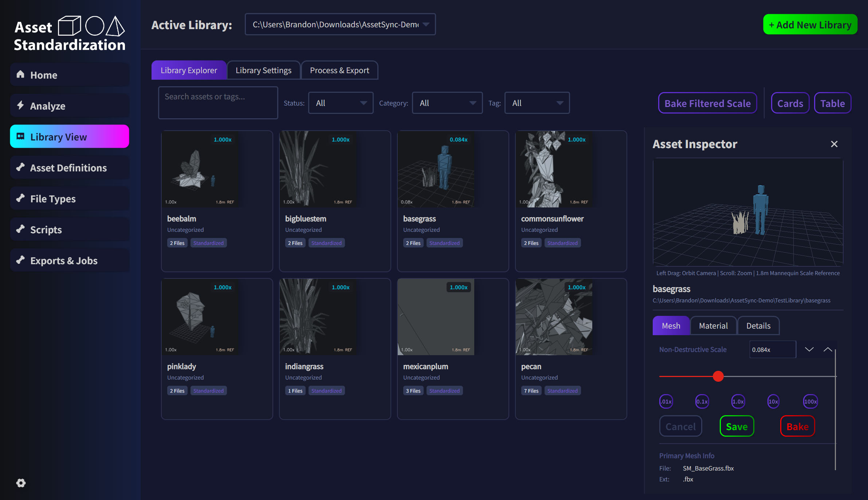Open the Tag filter dropdown
The image size is (868, 500).
(537, 103)
